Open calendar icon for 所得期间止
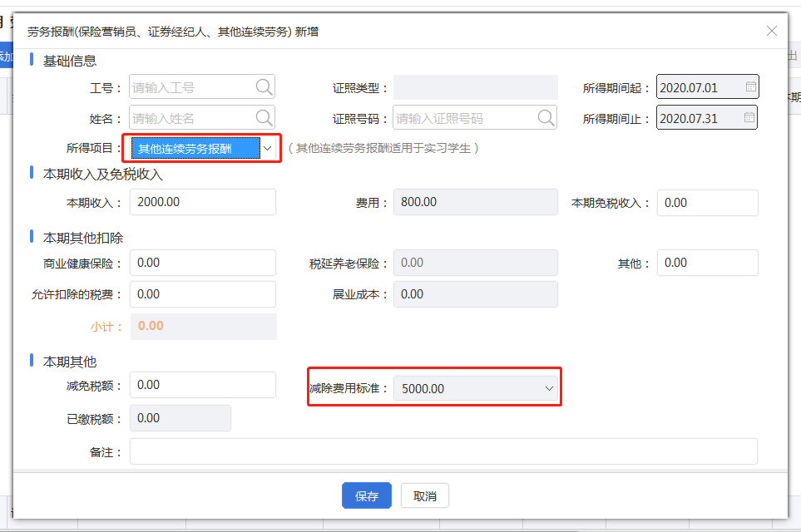The height and width of the screenshot is (532, 801). point(749,117)
